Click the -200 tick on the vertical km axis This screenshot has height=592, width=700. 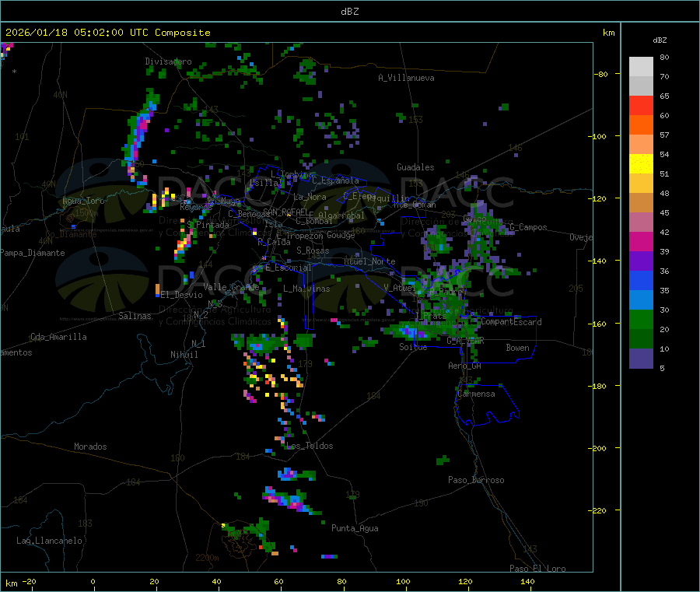pyautogui.click(x=597, y=448)
